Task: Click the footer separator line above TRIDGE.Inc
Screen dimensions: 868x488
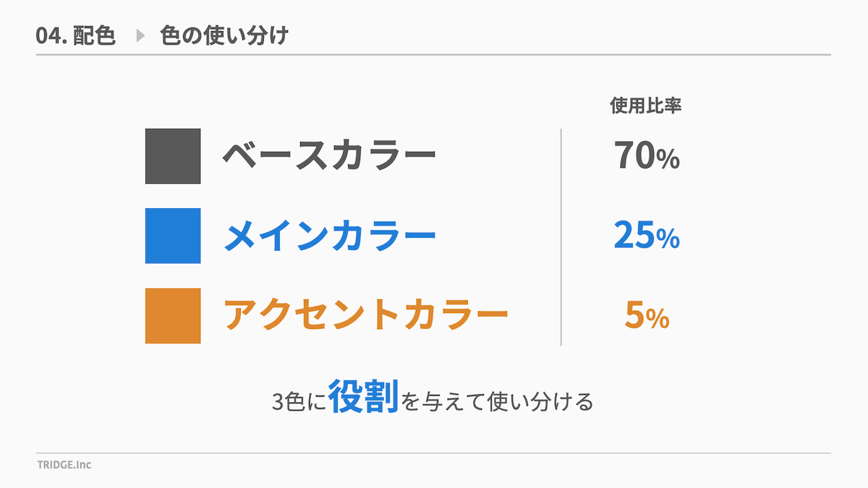Action: click(x=433, y=453)
